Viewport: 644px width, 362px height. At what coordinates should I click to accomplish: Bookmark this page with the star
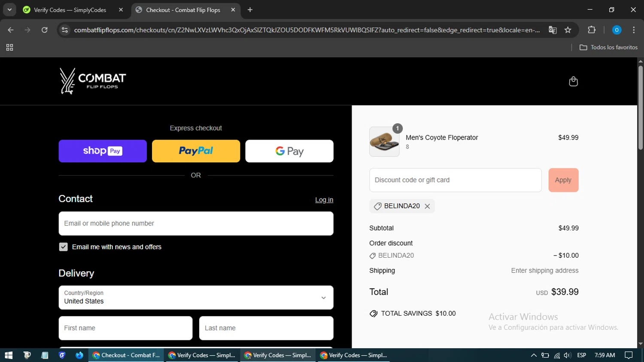[568, 30]
